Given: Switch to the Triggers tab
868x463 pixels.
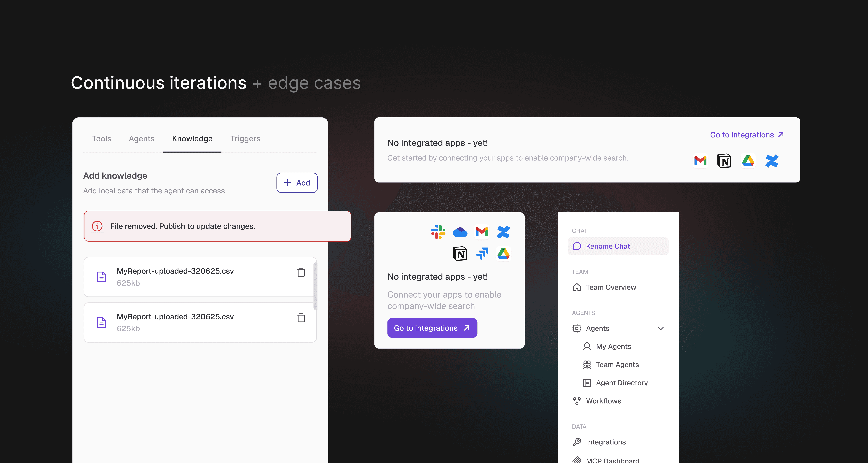Looking at the screenshot, I should point(245,139).
